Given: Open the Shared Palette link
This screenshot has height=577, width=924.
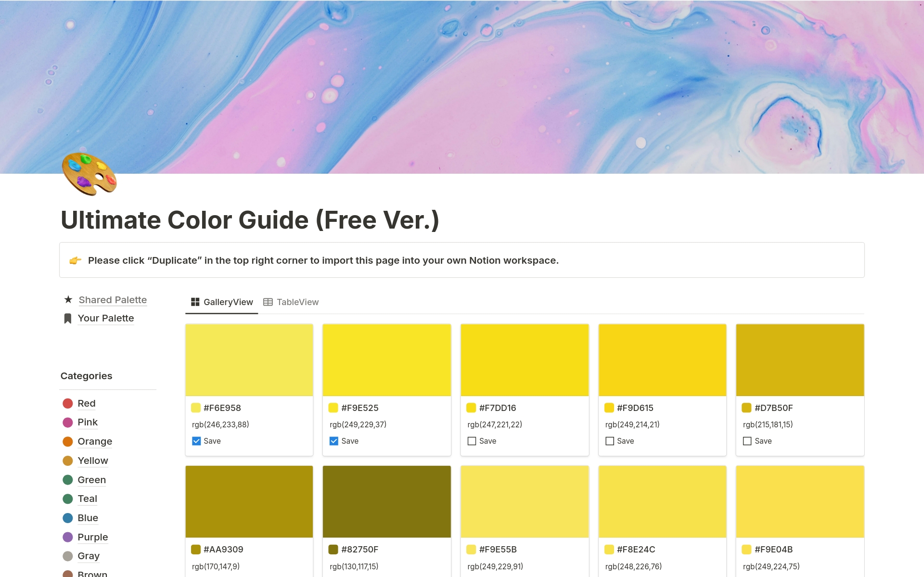Looking at the screenshot, I should pyautogui.click(x=113, y=300).
